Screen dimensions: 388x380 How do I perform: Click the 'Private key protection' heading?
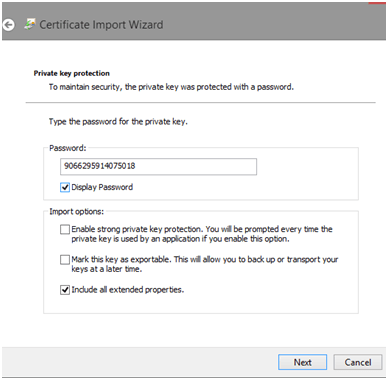pos(71,73)
